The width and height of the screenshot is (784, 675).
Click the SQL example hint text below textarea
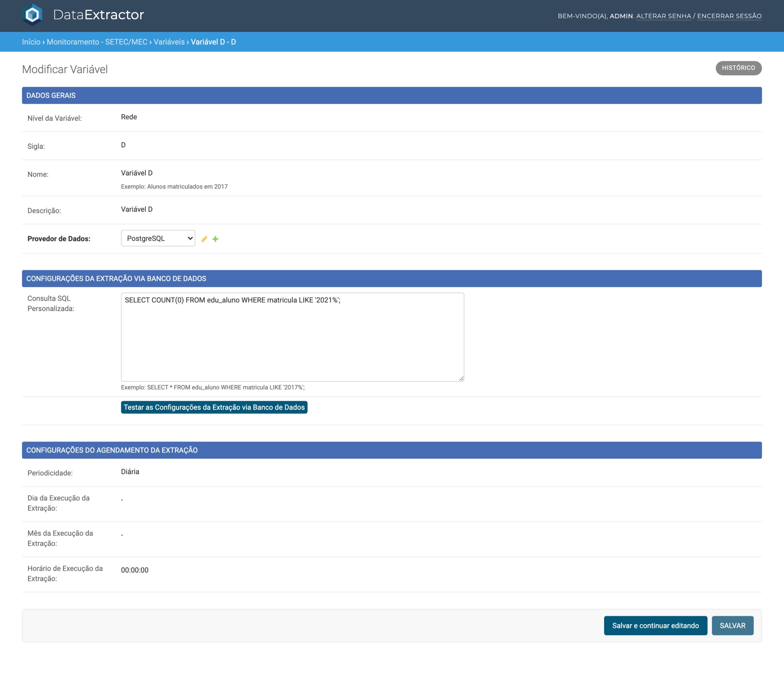pos(213,387)
